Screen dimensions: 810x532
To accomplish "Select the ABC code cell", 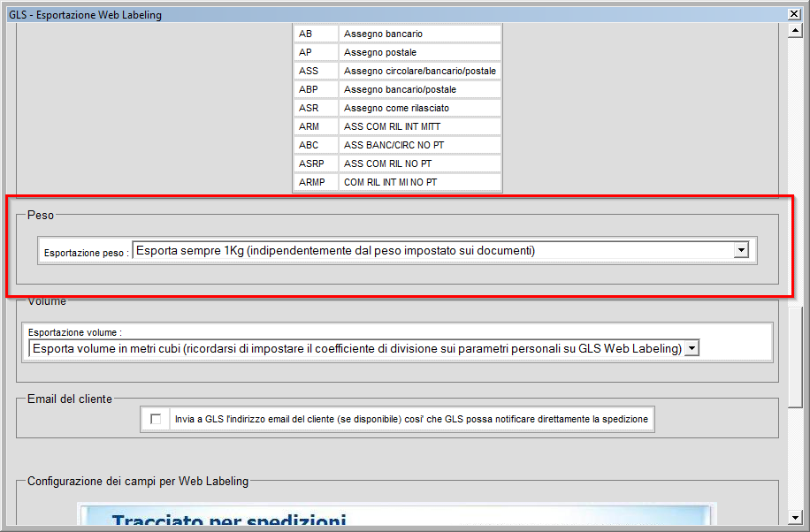I will click(316, 145).
